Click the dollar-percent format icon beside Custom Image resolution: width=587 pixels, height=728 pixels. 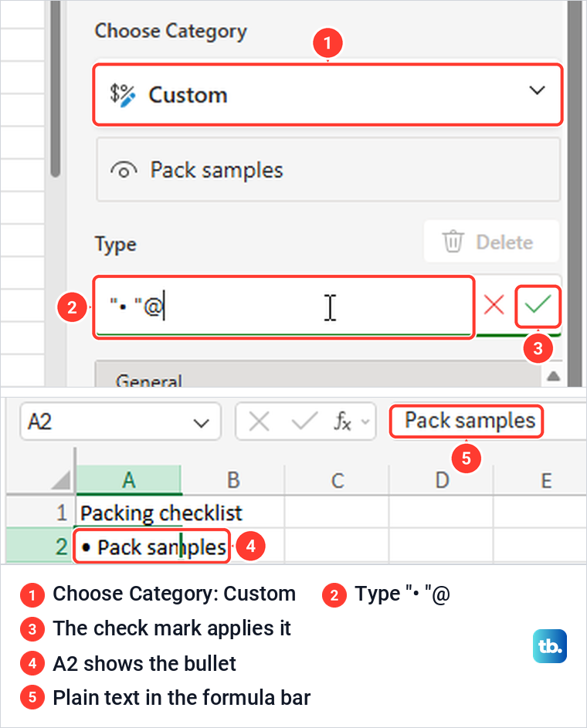123,95
